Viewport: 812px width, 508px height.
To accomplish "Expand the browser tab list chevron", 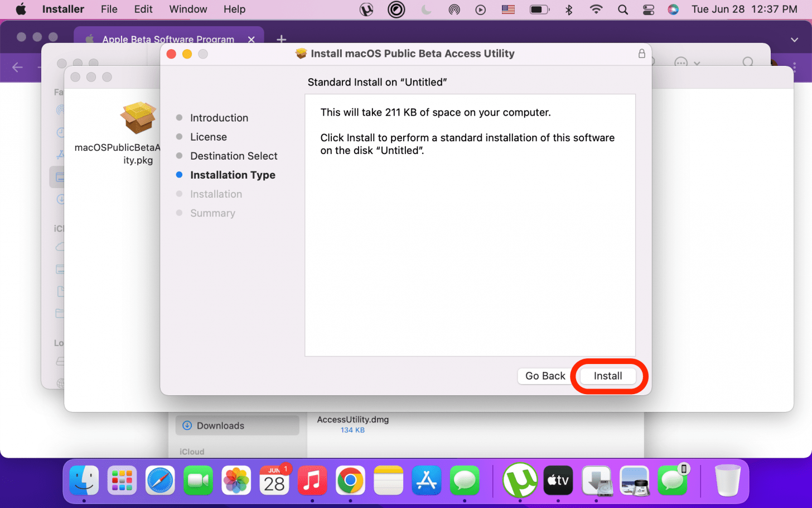I will click(x=794, y=40).
